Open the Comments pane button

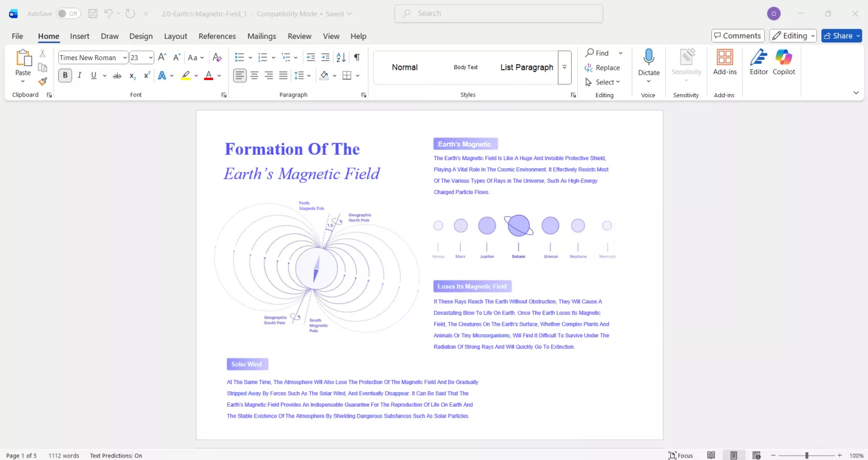pyautogui.click(x=737, y=36)
